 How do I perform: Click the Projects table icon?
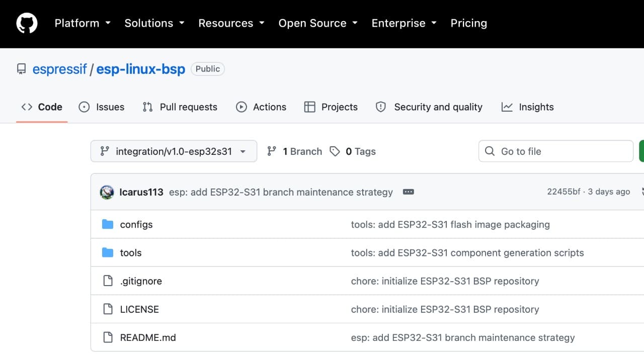[x=310, y=107]
